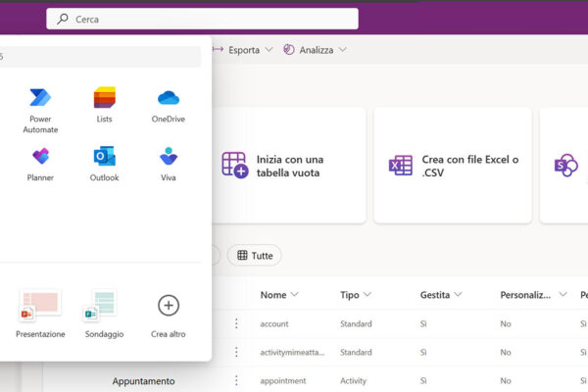Select the Tutte filter
Screen dimensions: 588x392
(255, 256)
